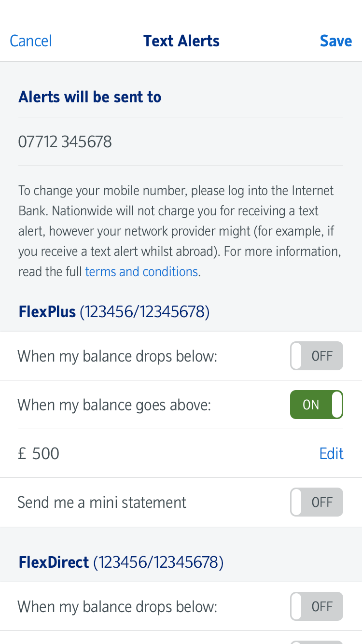Enable FlexPlus mini statement switch

(317, 502)
